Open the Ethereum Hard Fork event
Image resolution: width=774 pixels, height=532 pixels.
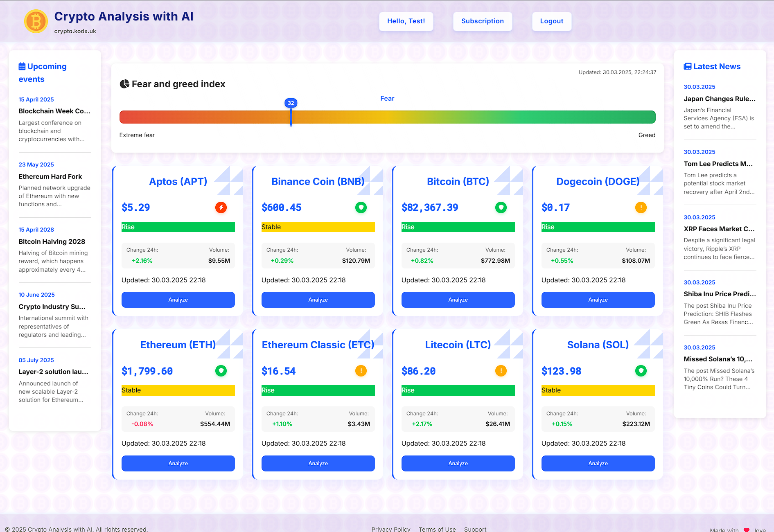pyautogui.click(x=50, y=176)
